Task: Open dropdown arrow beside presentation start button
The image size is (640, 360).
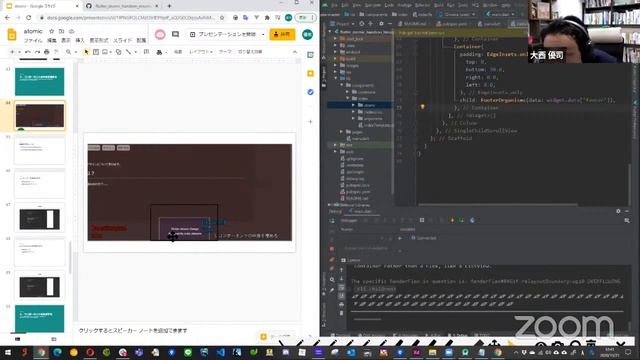Action: tap(263, 34)
